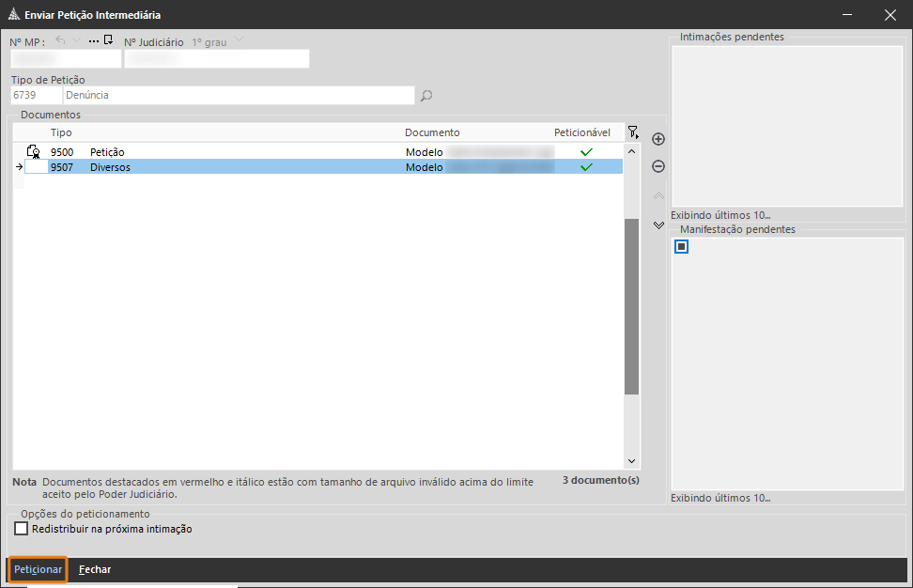
Task: Click the green Peticionável check on Diversos row
Action: [x=587, y=167]
